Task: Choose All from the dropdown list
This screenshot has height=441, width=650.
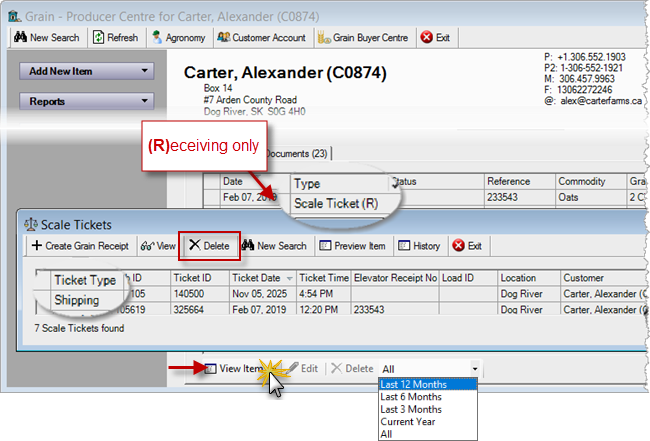Action: point(428,434)
